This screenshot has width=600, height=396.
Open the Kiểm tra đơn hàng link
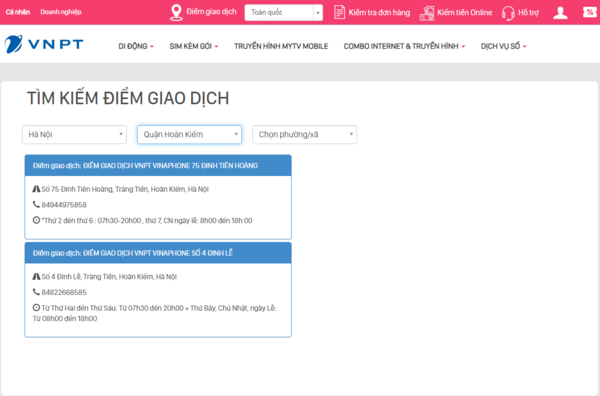[379, 13]
